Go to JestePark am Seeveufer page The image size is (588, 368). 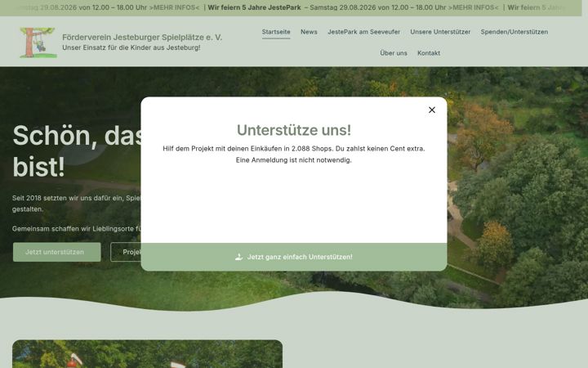pos(363,32)
